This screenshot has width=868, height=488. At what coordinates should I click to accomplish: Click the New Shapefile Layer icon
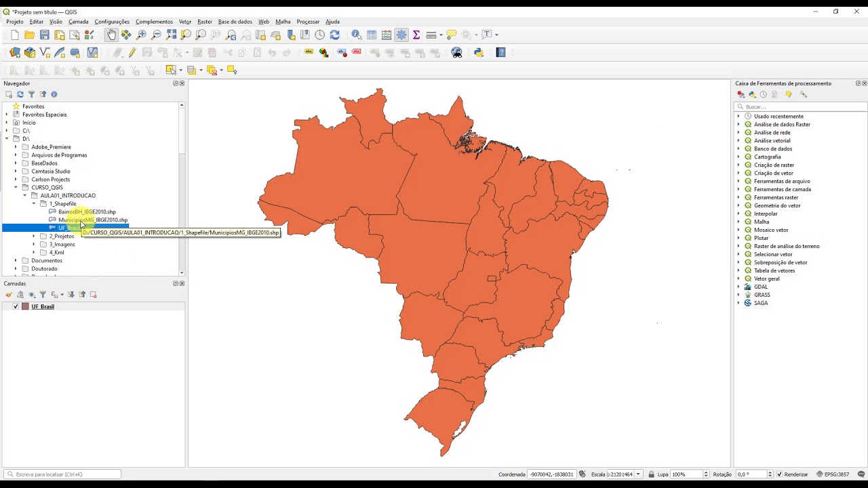click(45, 52)
